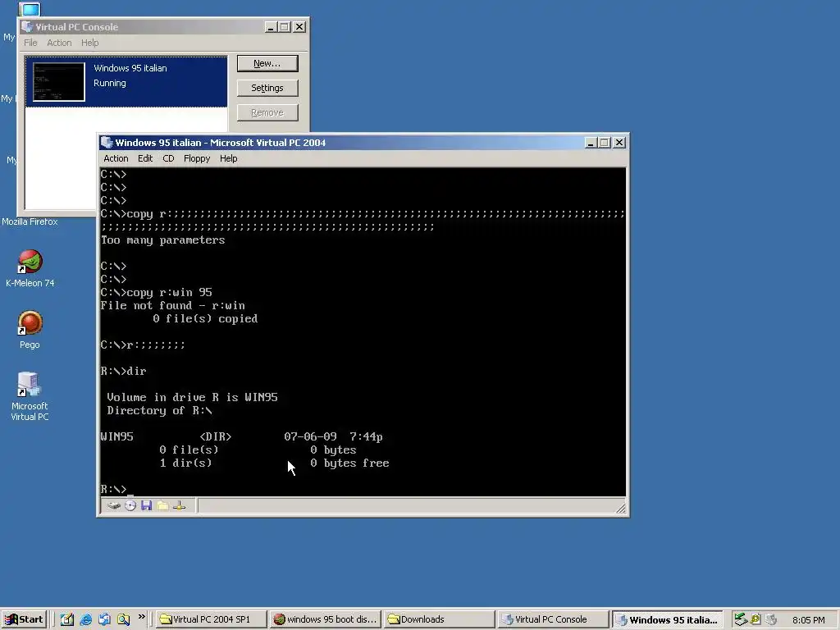Click the Remove button in Virtual PC Console
Screen dimensions: 840x630
267,112
